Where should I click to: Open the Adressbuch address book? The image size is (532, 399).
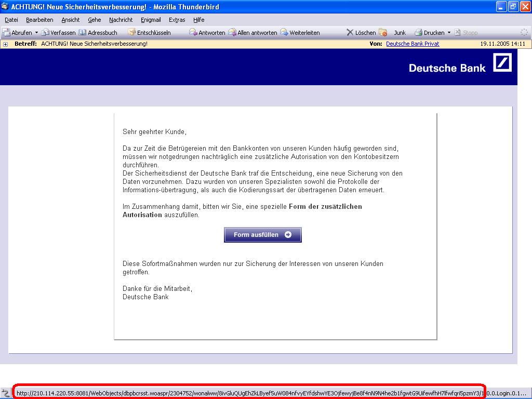click(x=98, y=33)
